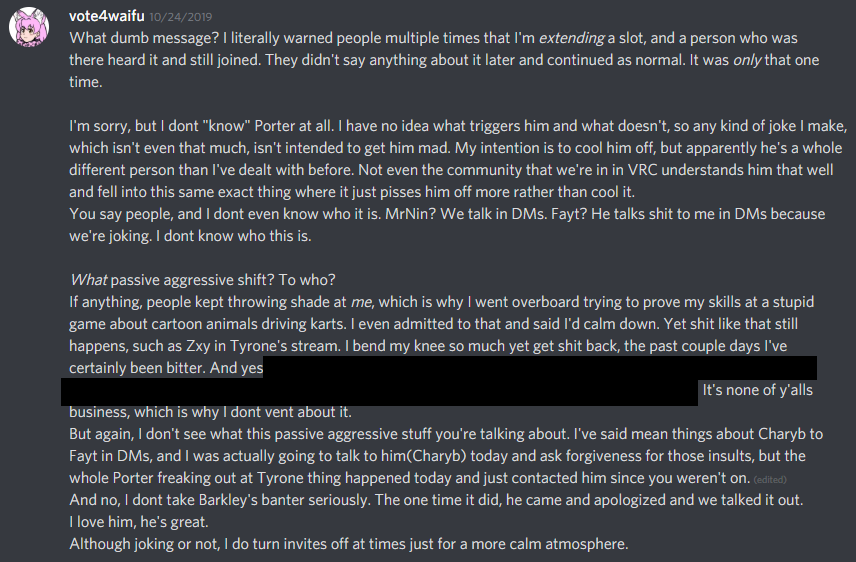Open vote4waifu's profile from the username
Image resolution: width=856 pixels, height=562 pixels.
[108, 17]
